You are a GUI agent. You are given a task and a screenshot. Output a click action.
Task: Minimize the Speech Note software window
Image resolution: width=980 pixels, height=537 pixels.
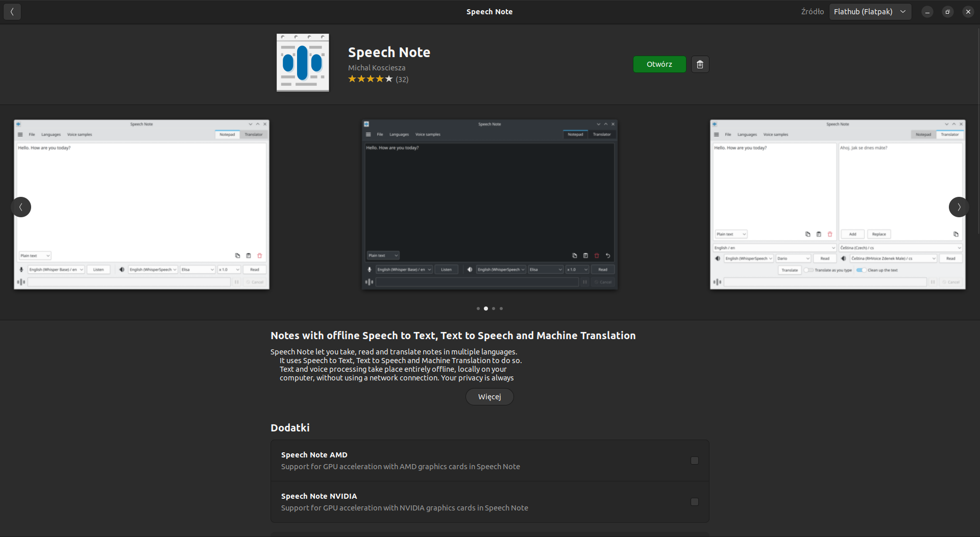pos(927,12)
